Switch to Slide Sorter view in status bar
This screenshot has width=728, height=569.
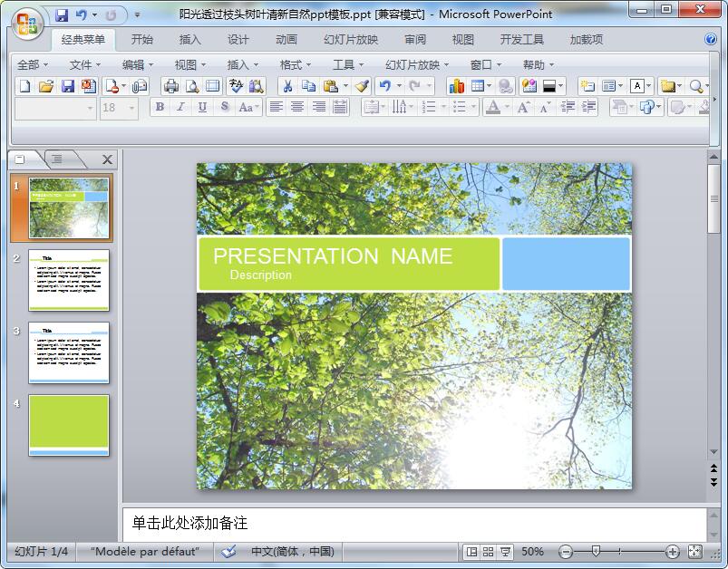pyautogui.click(x=488, y=552)
